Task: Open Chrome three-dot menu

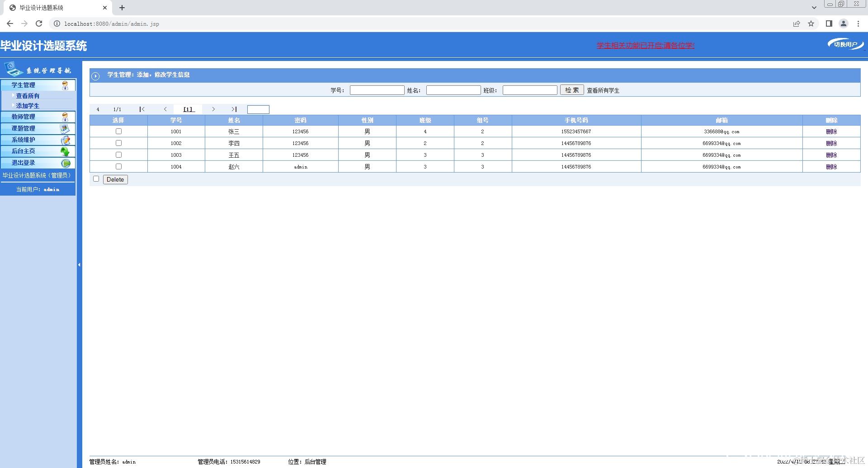Action: click(858, 23)
